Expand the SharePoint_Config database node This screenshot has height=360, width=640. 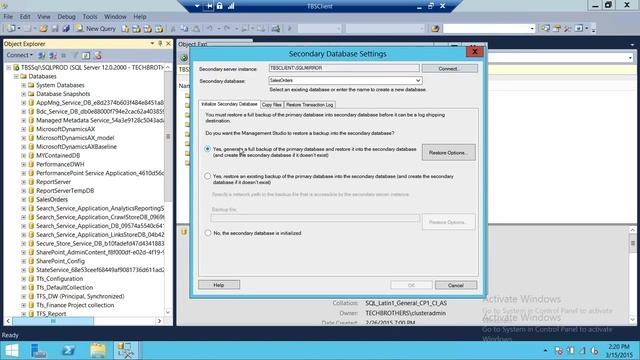(x=24, y=261)
